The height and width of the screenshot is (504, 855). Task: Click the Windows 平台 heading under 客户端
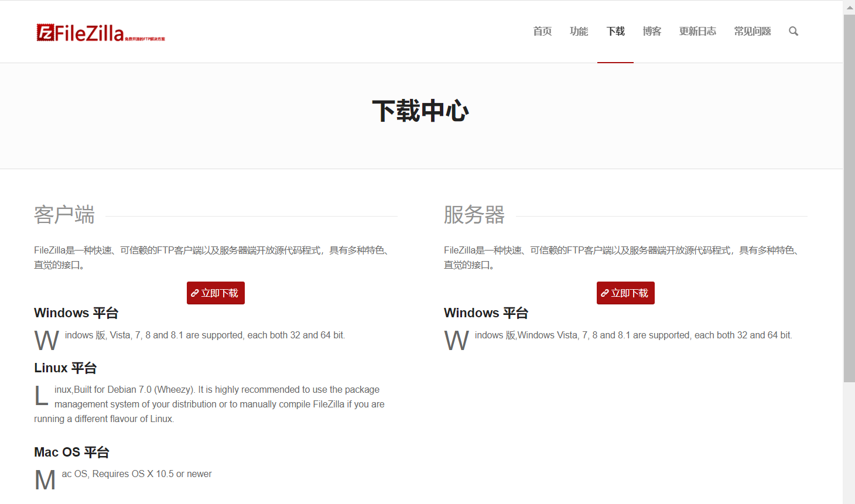pyautogui.click(x=76, y=313)
